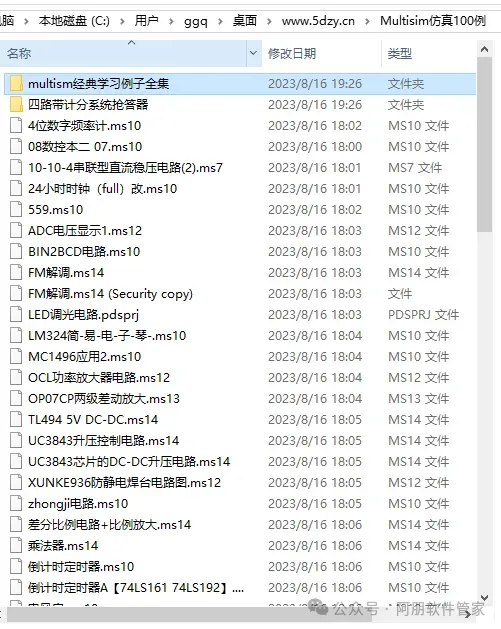Go to ggq in the address breadcrumb
The width and height of the screenshot is (501, 629).
(196, 21)
